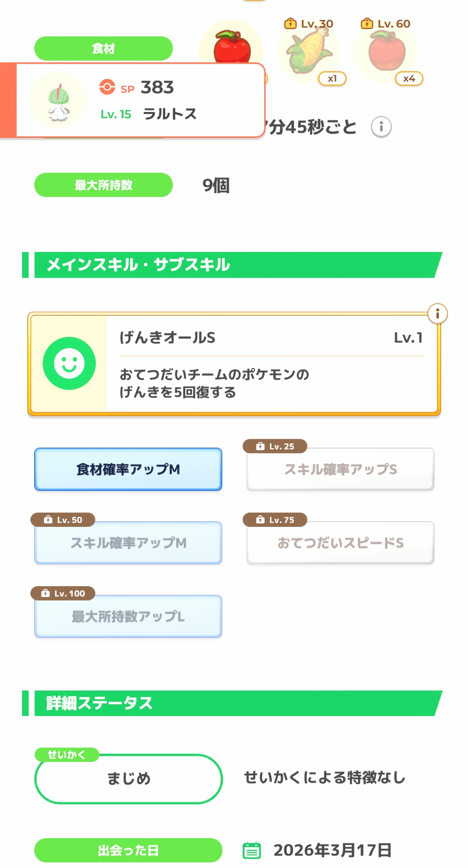Open help interval info icon
Image resolution: width=468 pixels, height=868 pixels.
(x=381, y=127)
